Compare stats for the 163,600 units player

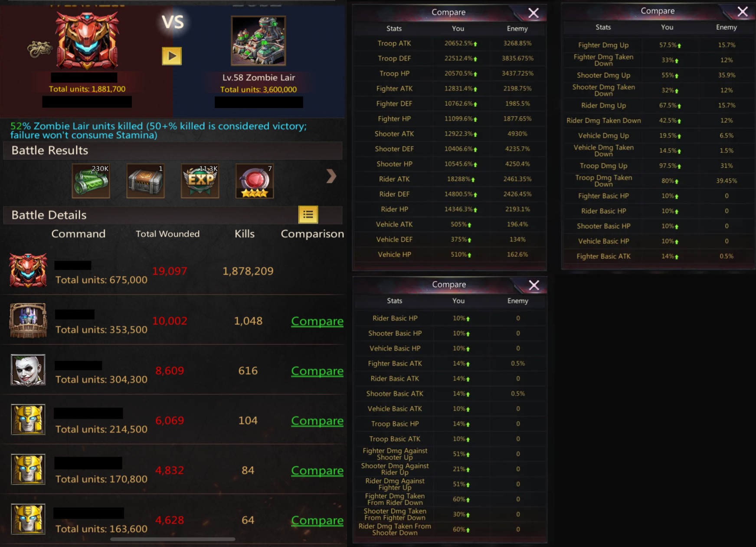(317, 521)
